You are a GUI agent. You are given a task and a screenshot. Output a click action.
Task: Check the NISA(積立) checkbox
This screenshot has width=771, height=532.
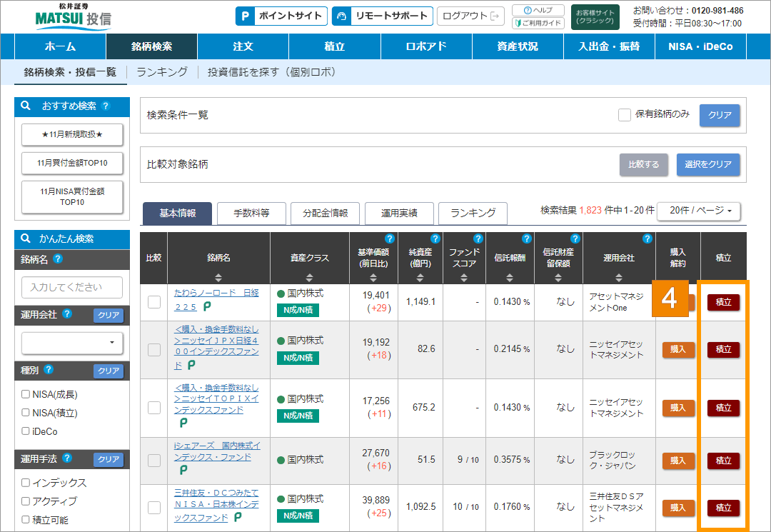[26, 413]
